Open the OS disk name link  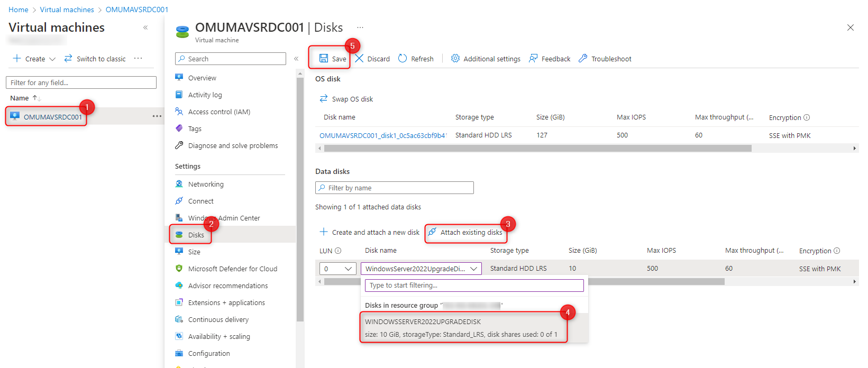click(x=383, y=135)
